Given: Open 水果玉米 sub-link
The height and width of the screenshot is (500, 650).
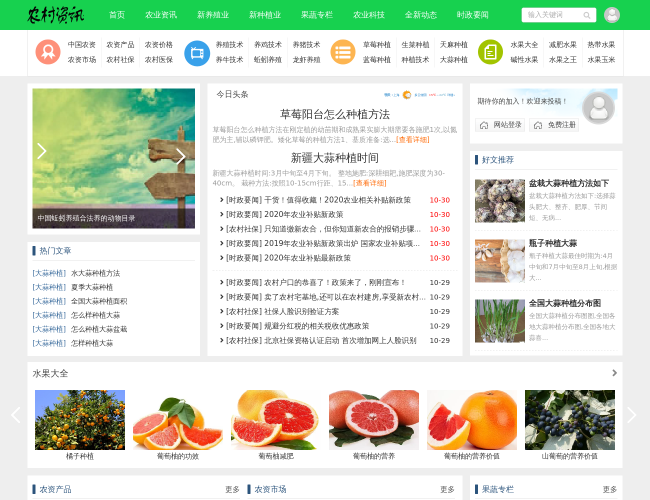Looking at the screenshot, I should click(601, 60).
